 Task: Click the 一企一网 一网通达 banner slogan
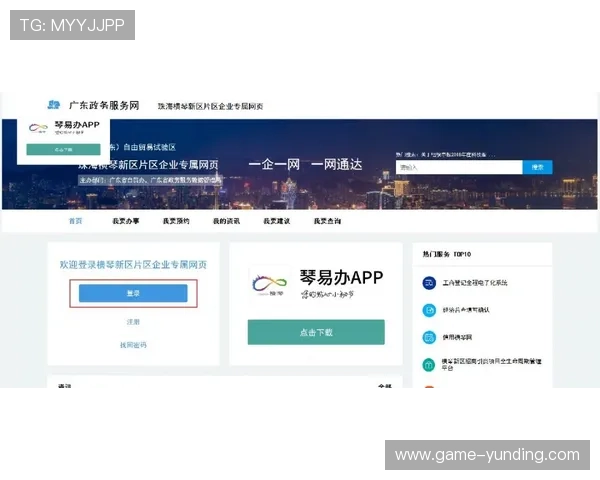click(305, 165)
